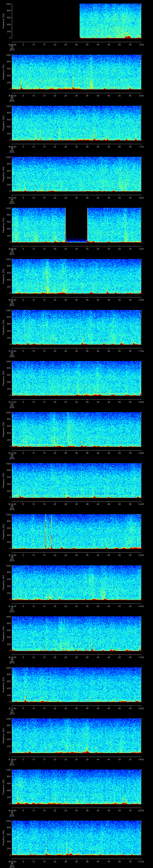Click the 8:04:00 start time label
Screen dimensions: 153x868
(x=12, y=44)
